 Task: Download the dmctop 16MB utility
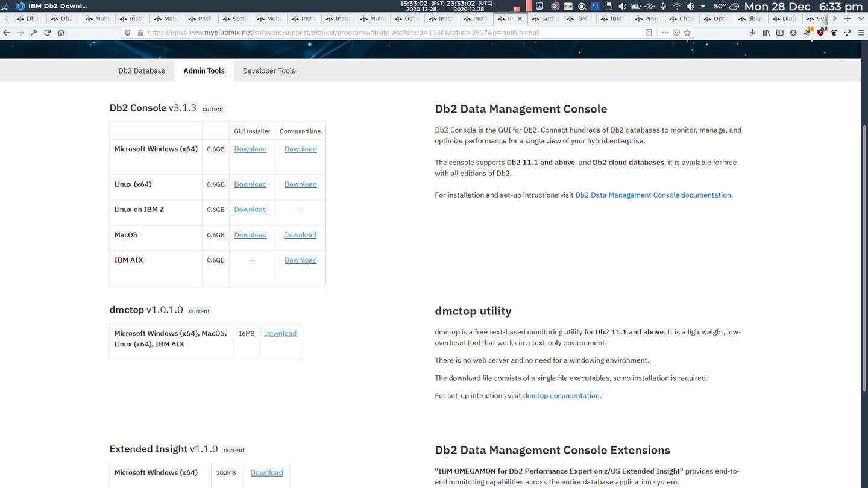[x=280, y=333]
